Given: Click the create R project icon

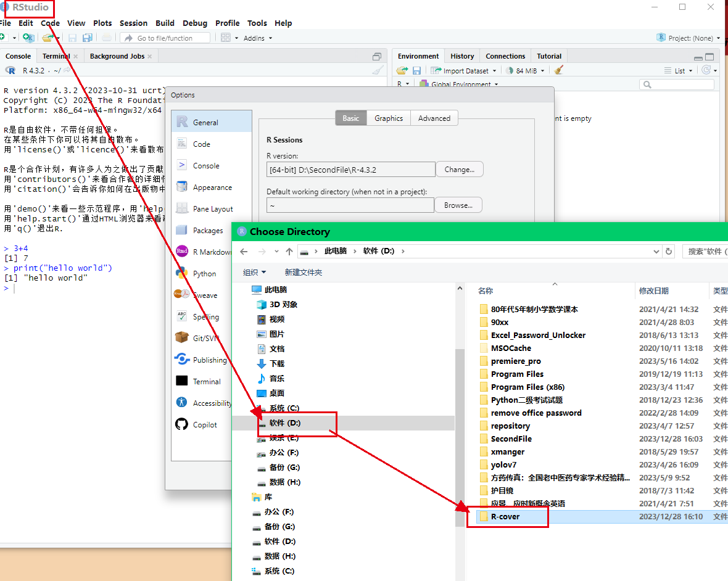Looking at the screenshot, I should (28, 38).
